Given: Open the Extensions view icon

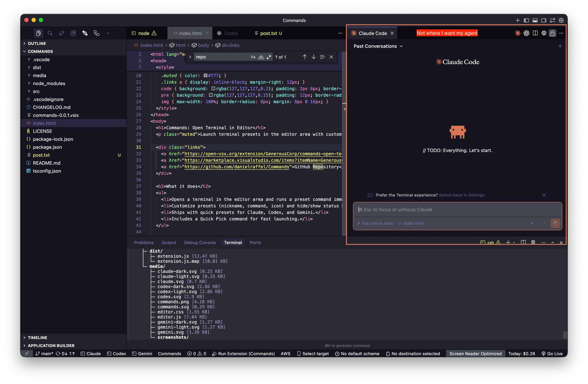Looking at the screenshot, I should pyautogui.click(x=73, y=33).
